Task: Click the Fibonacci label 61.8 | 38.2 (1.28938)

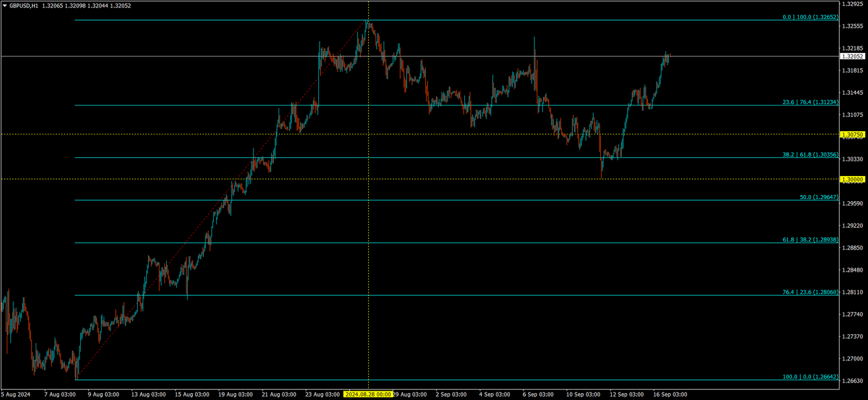Action: 810,239
